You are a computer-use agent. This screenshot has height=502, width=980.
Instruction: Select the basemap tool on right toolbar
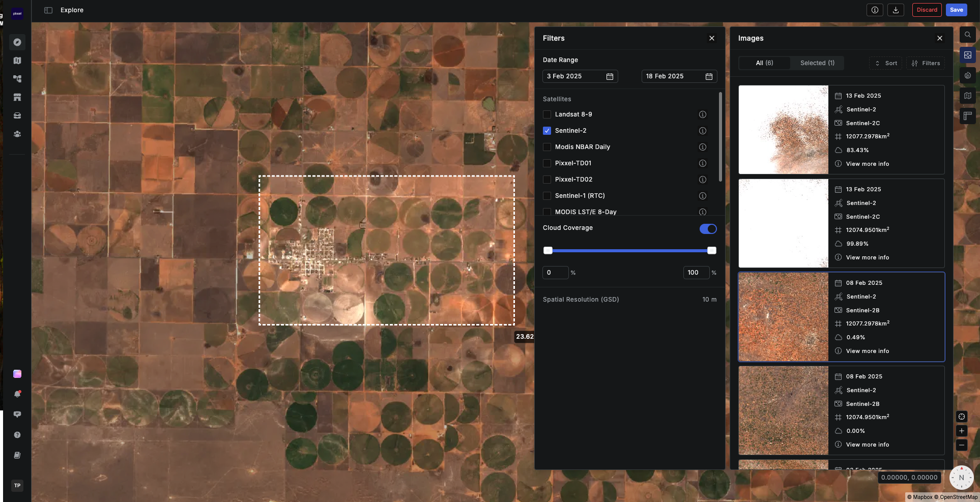click(x=967, y=96)
